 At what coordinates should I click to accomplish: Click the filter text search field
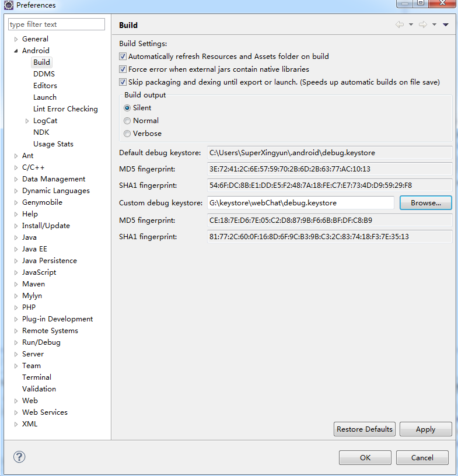pos(57,24)
